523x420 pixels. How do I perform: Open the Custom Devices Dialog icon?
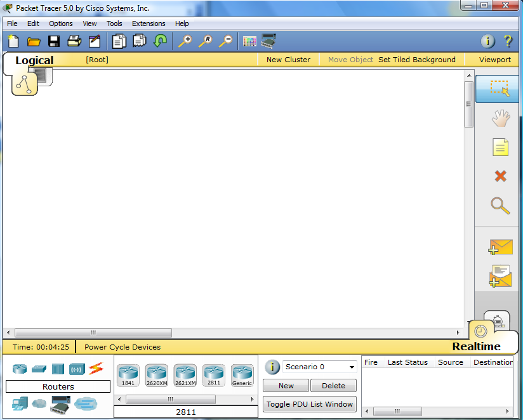coord(268,41)
